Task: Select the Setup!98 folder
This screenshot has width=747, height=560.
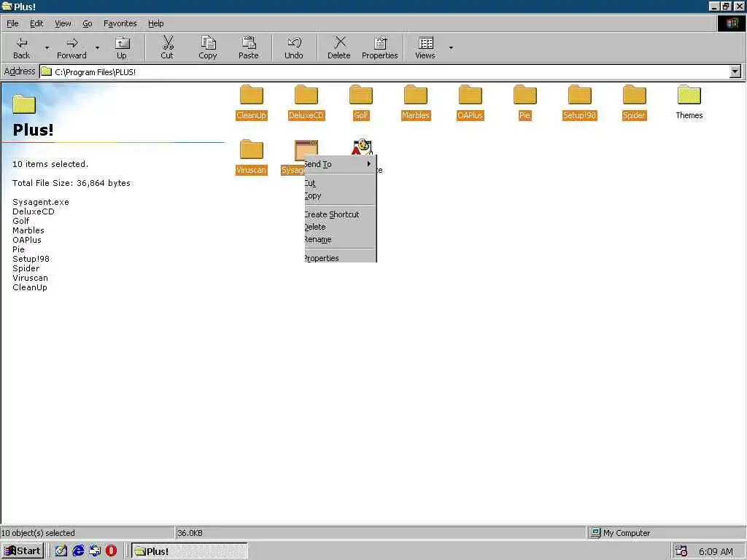Action: pyautogui.click(x=580, y=102)
